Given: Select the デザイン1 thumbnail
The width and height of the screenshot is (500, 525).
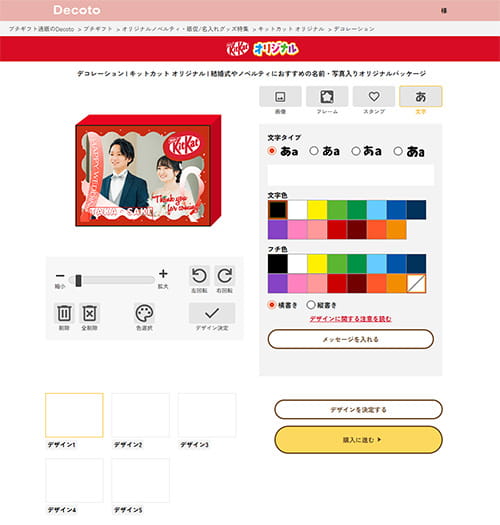Looking at the screenshot, I should click(x=74, y=415).
